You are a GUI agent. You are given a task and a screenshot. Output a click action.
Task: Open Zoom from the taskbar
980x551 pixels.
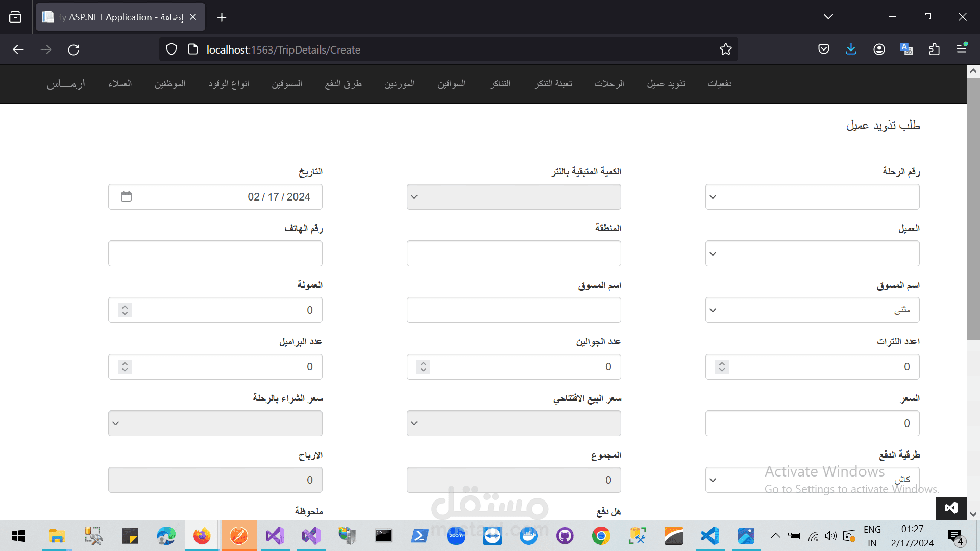click(x=456, y=536)
